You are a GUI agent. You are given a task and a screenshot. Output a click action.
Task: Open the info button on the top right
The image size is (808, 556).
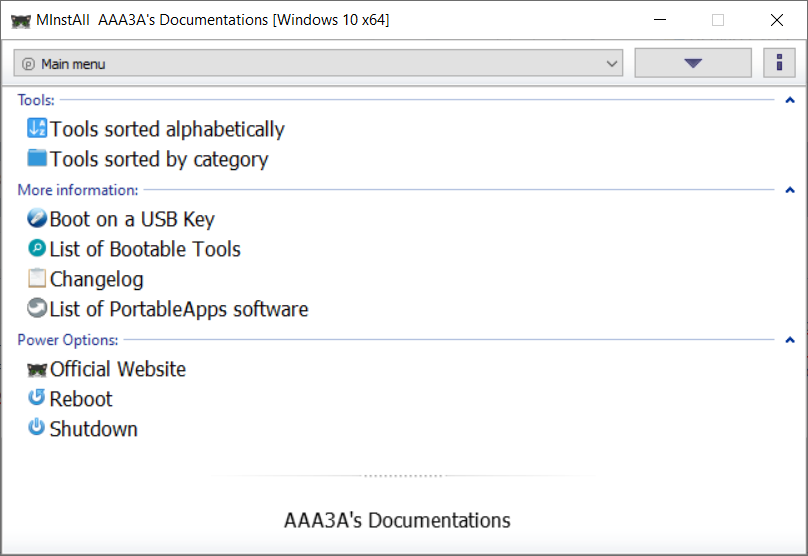[x=779, y=63]
